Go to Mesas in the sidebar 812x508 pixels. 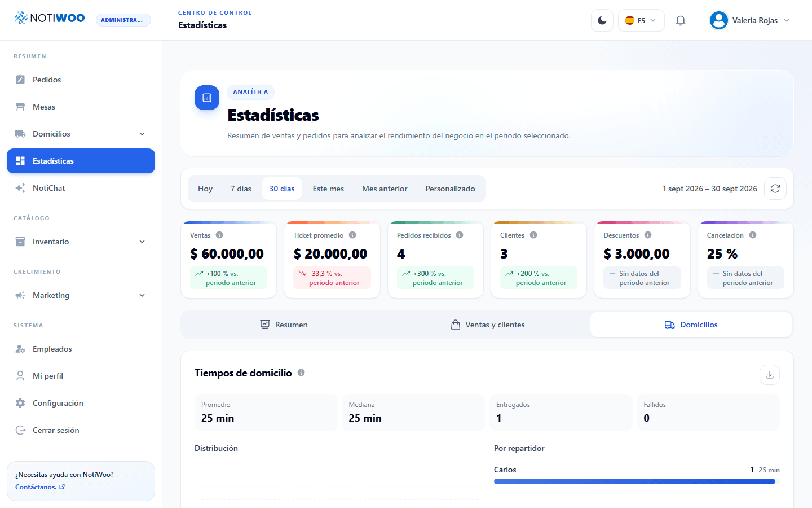click(x=81, y=107)
